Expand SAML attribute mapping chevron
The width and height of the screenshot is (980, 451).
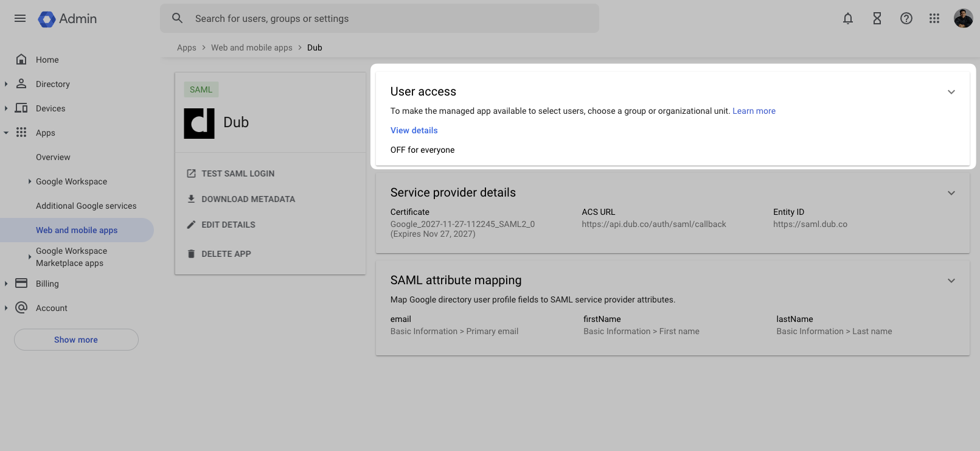tap(951, 281)
